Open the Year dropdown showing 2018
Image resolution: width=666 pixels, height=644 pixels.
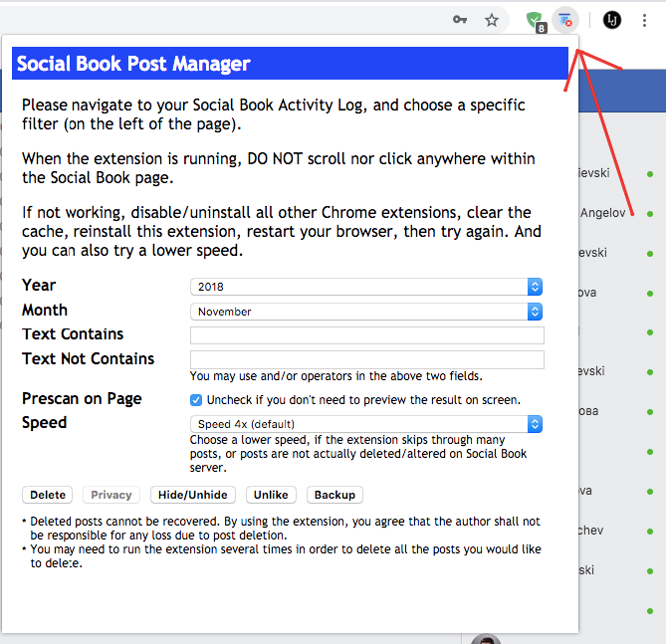coord(366,287)
